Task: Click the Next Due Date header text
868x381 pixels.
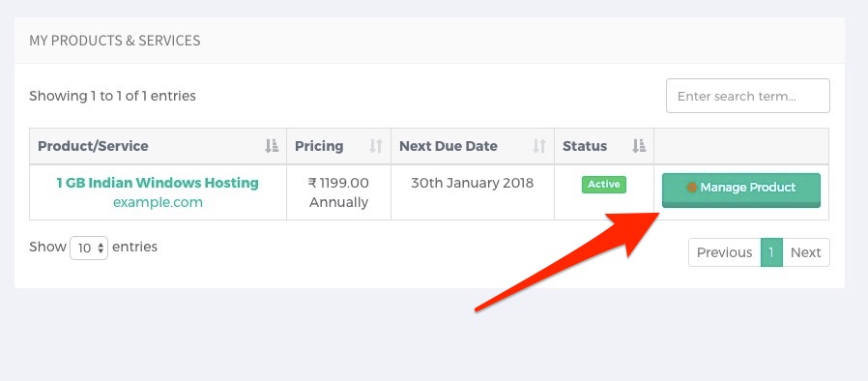Action: (448, 146)
